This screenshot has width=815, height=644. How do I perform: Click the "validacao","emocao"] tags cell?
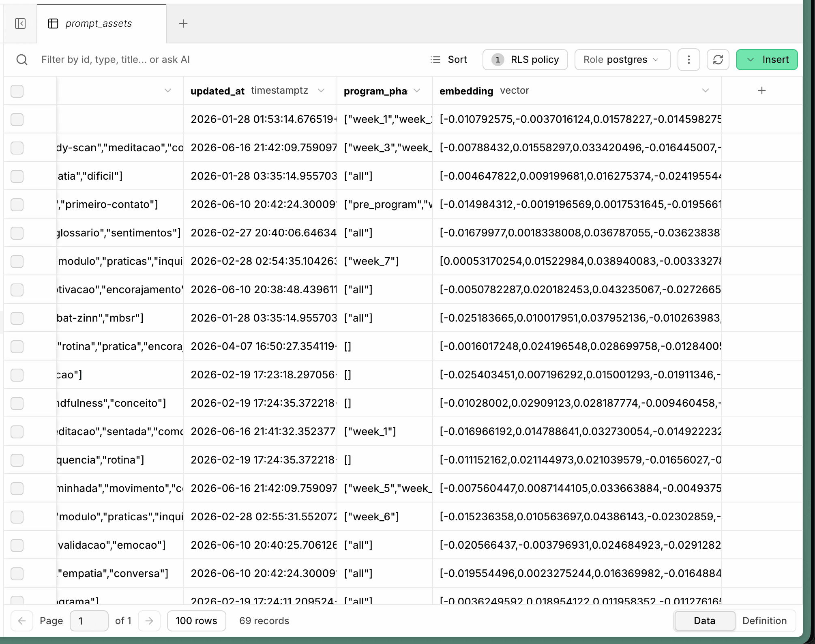(x=120, y=545)
